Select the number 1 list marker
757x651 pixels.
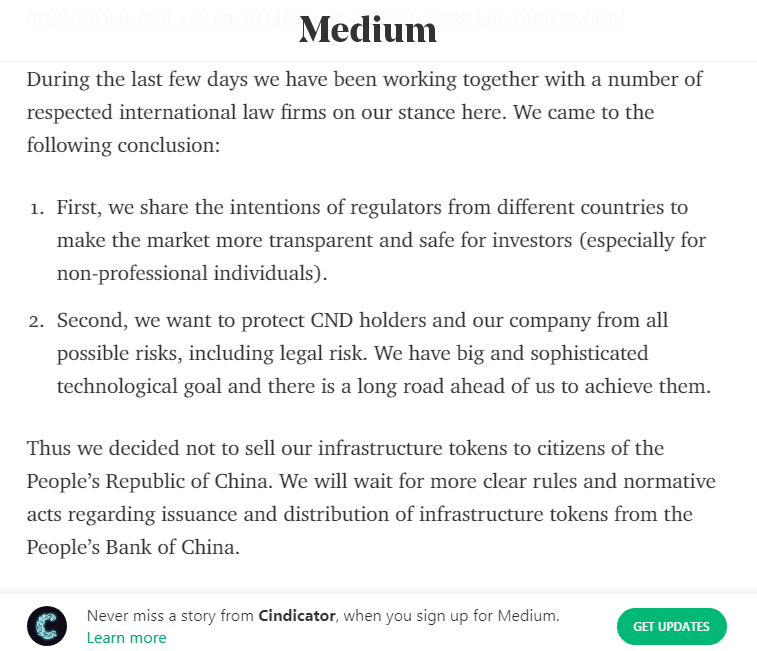coord(37,209)
